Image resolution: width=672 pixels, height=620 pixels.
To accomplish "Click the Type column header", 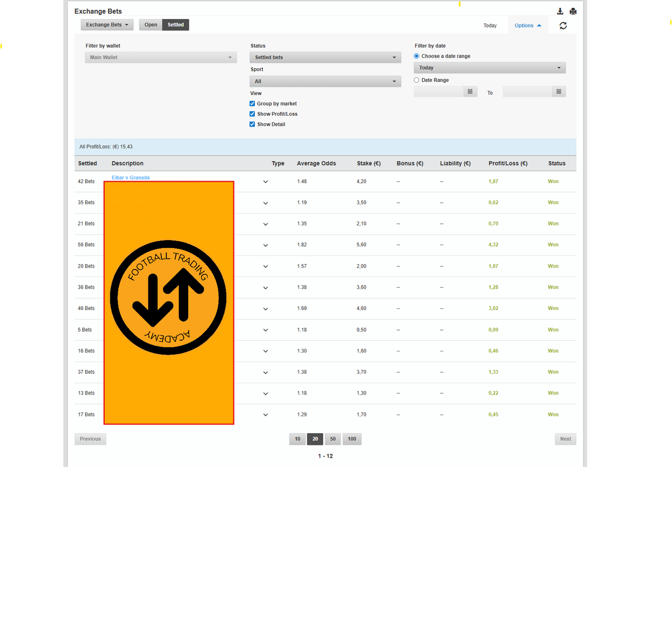I will click(x=278, y=163).
